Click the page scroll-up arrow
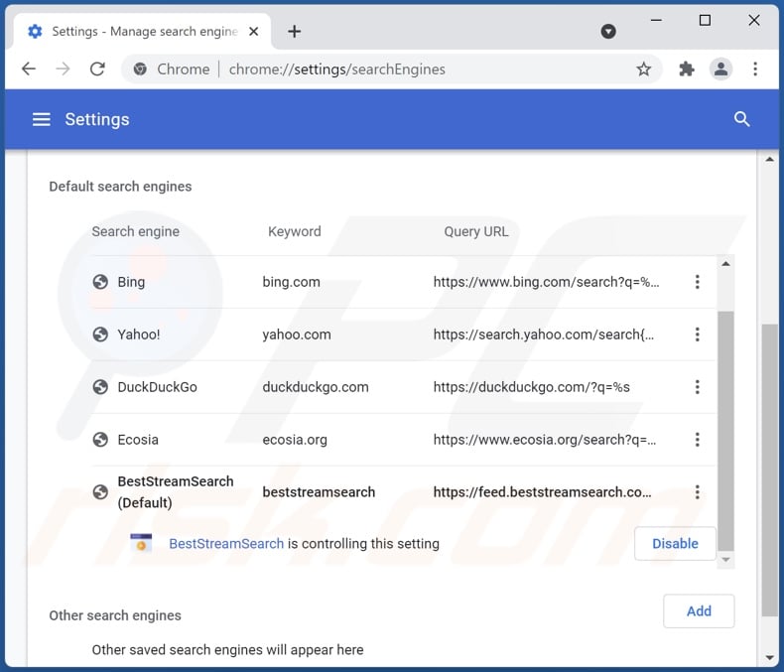 [769, 160]
